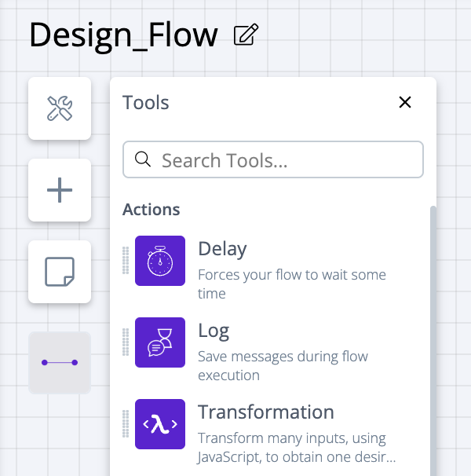Click the Tools panel scrollbar

pos(433,340)
